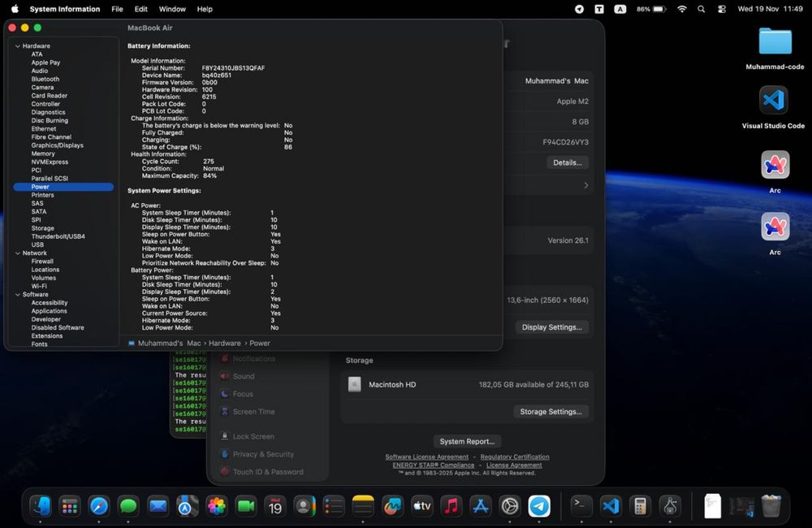Select Wi-Fi under Network
812x528 pixels.
pyautogui.click(x=39, y=287)
